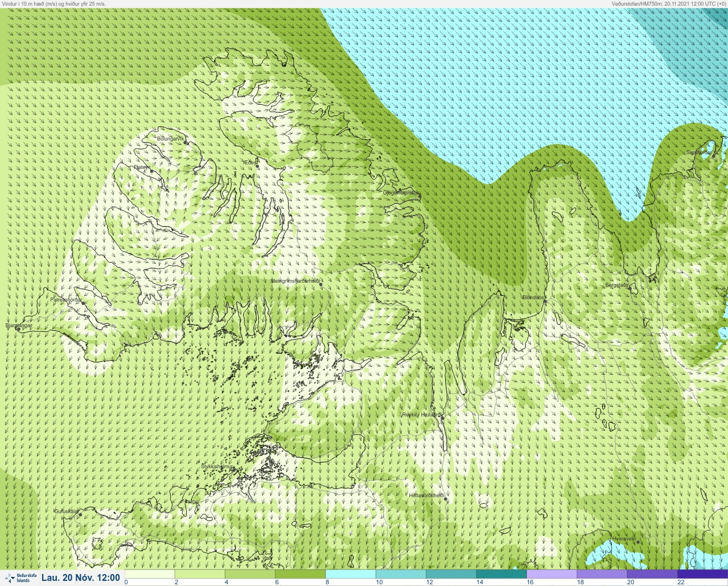The width and height of the screenshot is (728, 586).
Task: Click the legend tick value 12
Action: point(429,582)
